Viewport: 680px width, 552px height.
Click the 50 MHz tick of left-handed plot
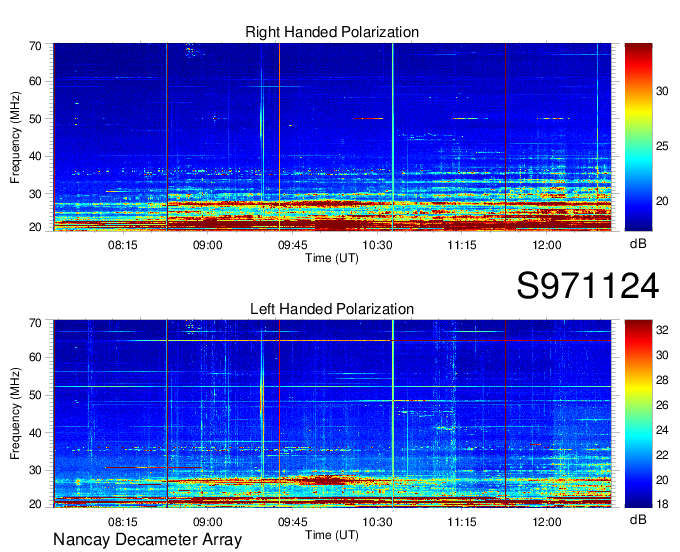(x=35, y=395)
